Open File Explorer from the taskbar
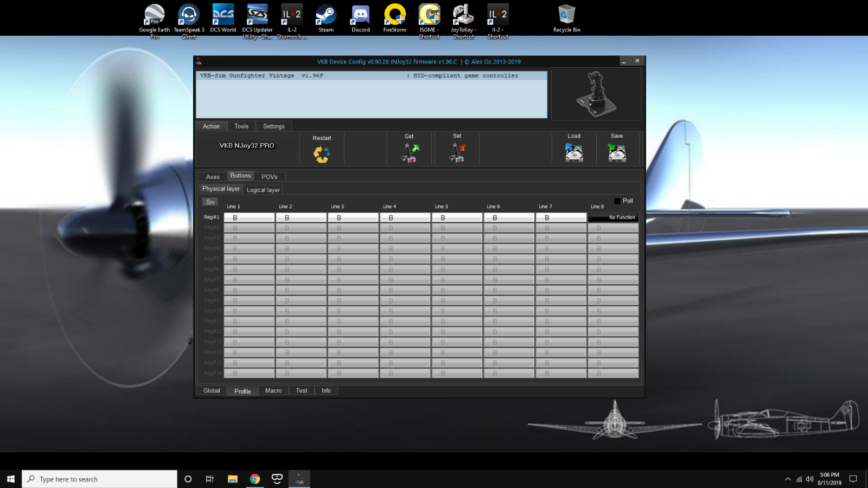This screenshot has height=488, width=868. tap(233, 479)
